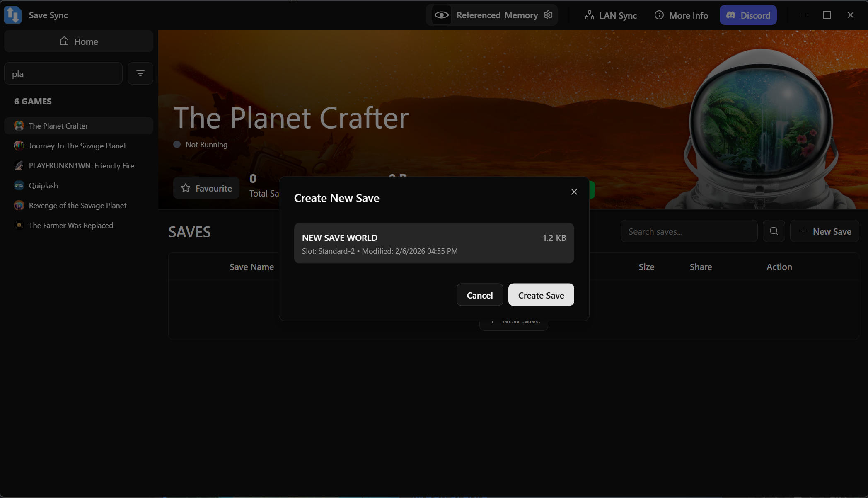Click The Farmer Was Replaced icon
This screenshot has height=498, width=868.
click(x=19, y=225)
